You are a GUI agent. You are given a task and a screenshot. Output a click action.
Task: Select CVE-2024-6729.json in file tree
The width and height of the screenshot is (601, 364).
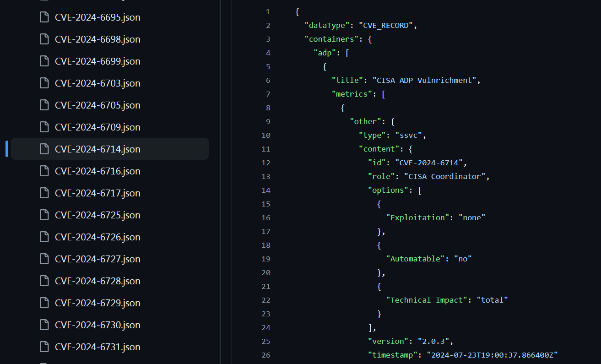point(97,303)
